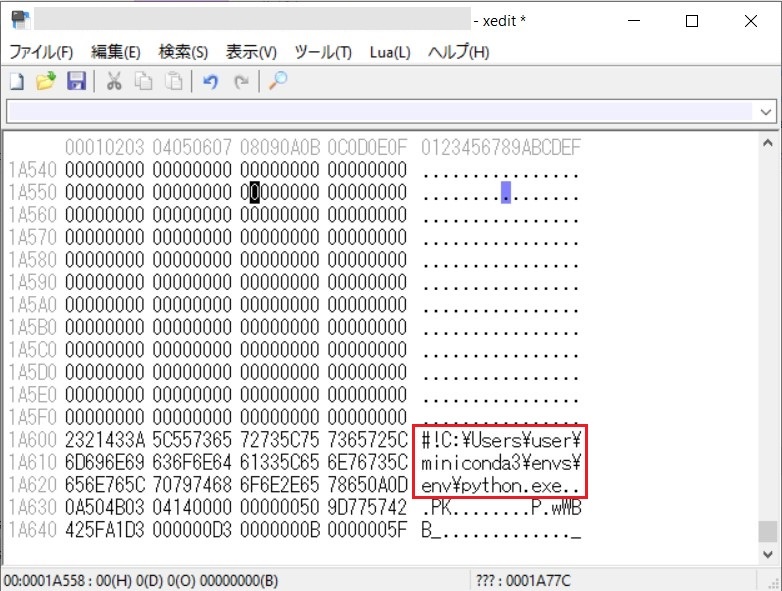Click address 1A600 in the offset column
The height and width of the screenshot is (591, 782).
[32, 440]
